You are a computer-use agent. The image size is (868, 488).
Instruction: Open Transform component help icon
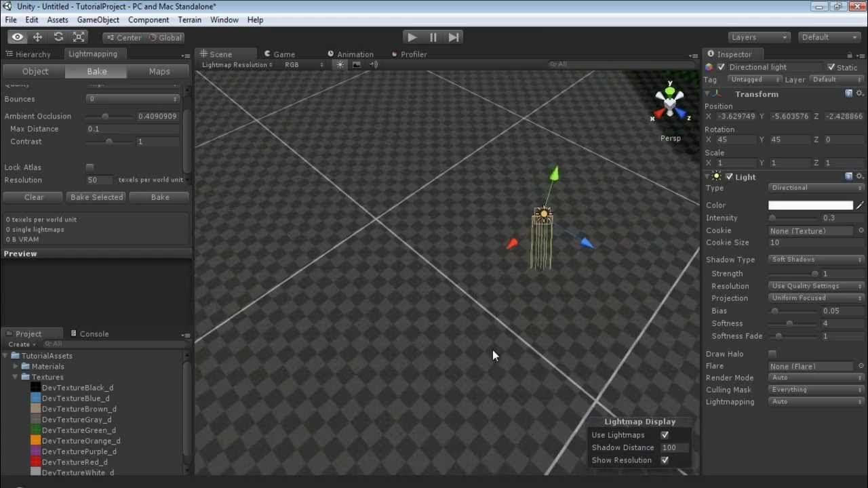(848, 94)
